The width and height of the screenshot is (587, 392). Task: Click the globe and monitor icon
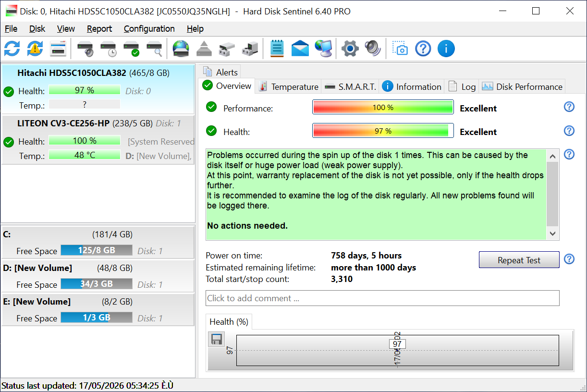(x=323, y=49)
